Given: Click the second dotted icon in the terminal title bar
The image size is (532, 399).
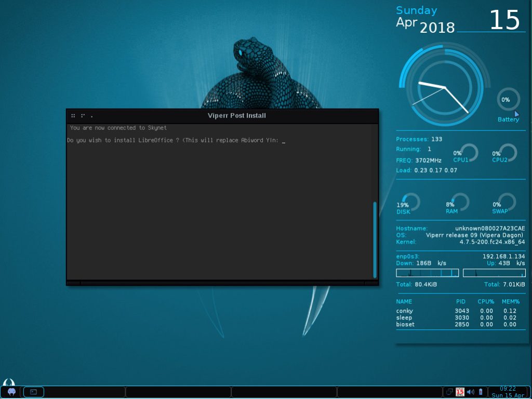Looking at the screenshot, I should coord(83,116).
